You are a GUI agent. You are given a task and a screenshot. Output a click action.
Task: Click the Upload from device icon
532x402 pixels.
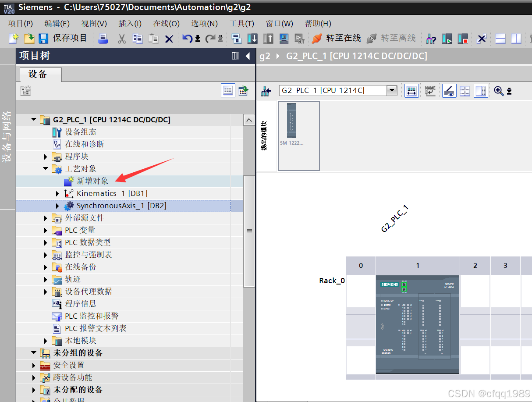pos(268,39)
